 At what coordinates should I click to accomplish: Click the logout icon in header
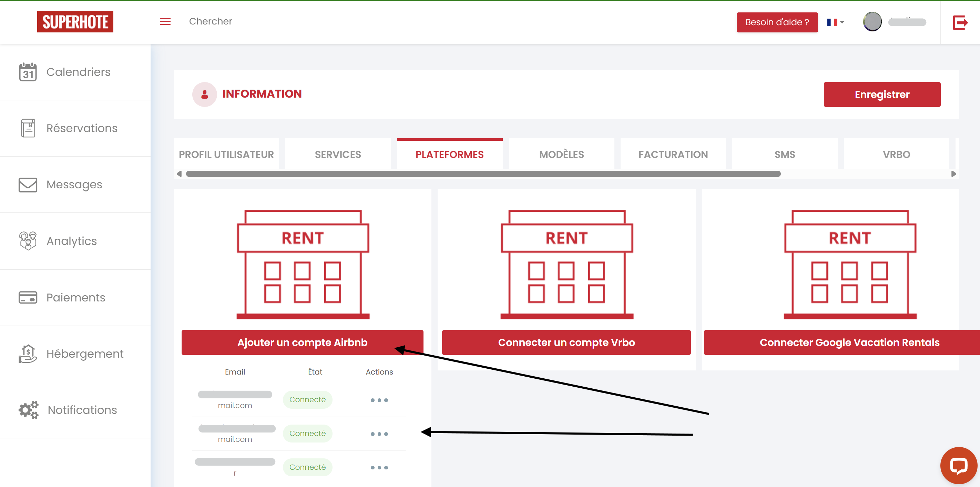pos(960,22)
